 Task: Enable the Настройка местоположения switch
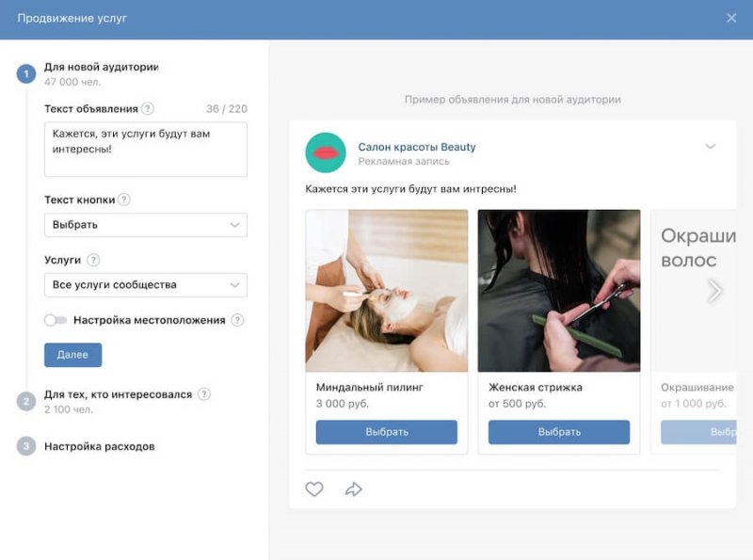pyautogui.click(x=56, y=320)
